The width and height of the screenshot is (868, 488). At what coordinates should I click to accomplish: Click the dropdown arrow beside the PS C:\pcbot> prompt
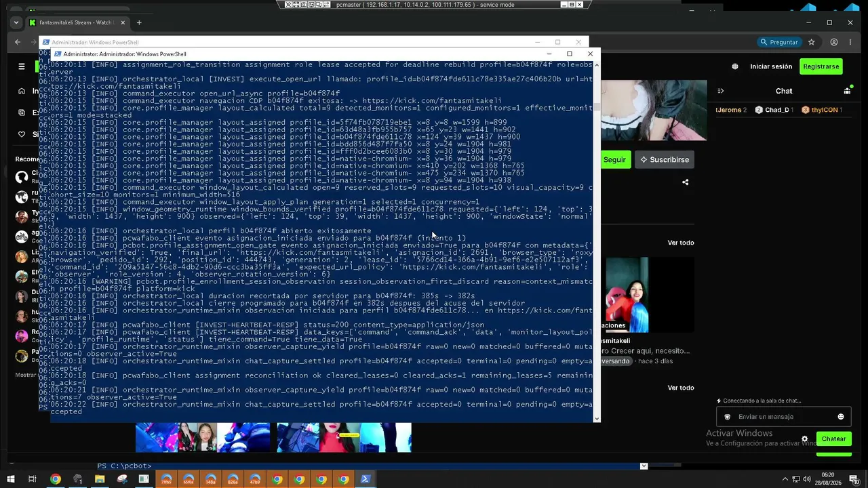pyautogui.click(x=644, y=466)
